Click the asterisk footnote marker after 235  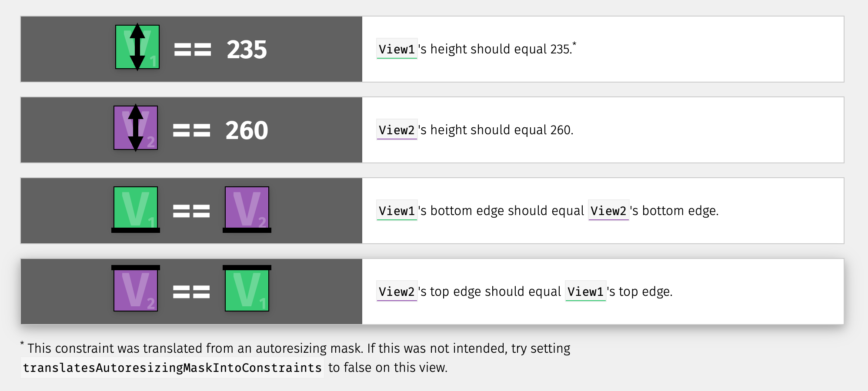(574, 43)
